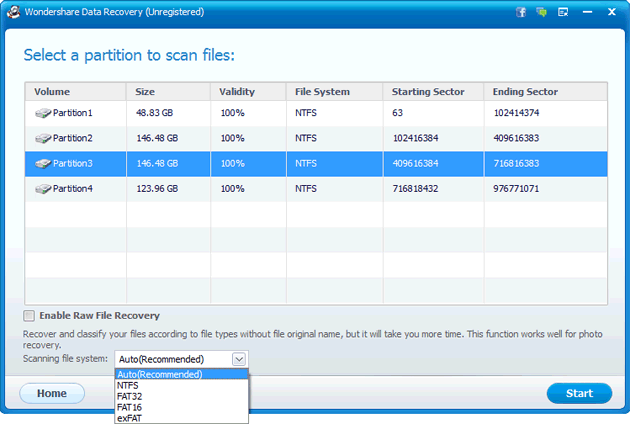This screenshot has width=630, height=424.
Task: Click the Partition2 drive icon
Action: click(42, 138)
